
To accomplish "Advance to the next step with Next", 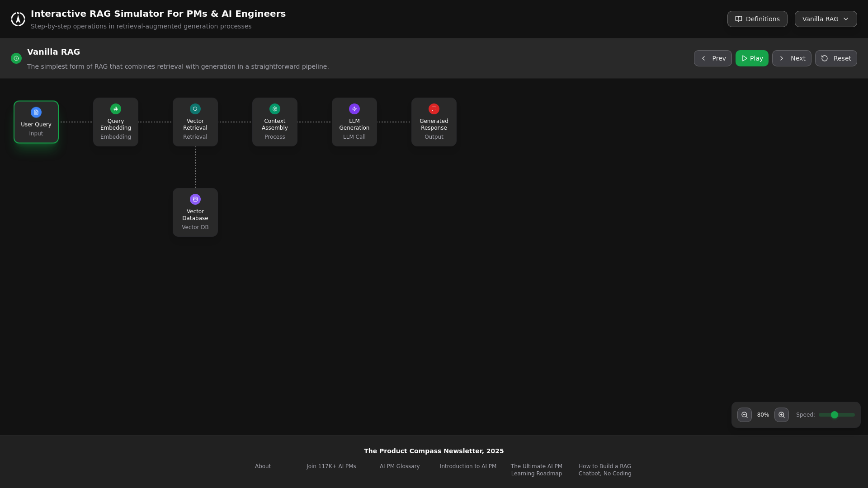I will tap(792, 58).
